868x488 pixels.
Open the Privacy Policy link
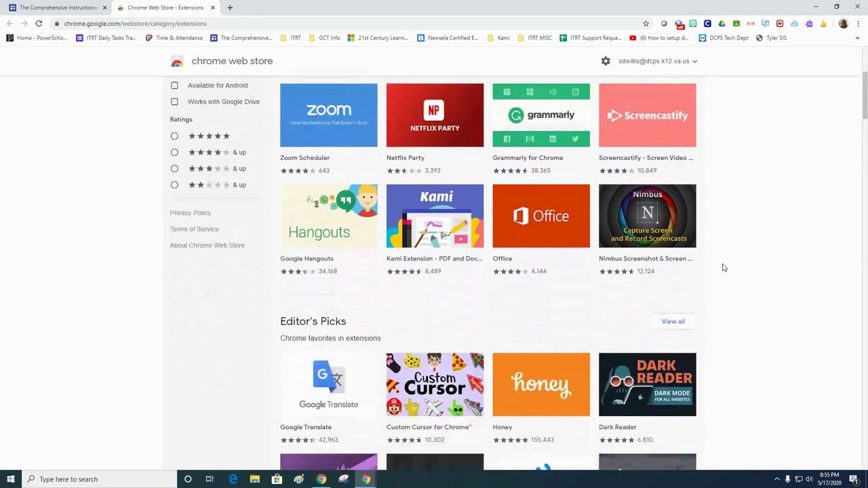(191, 213)
